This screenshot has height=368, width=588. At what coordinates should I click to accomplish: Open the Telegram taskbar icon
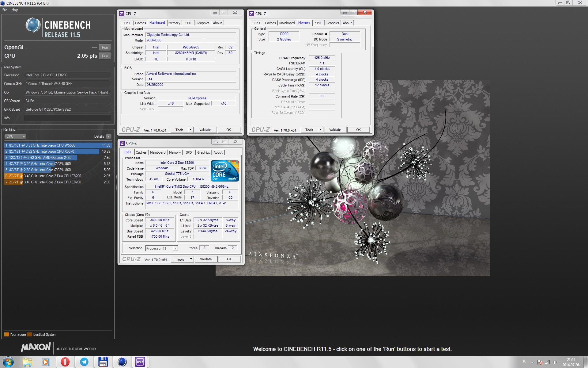pyautogui.click(x=84, y=362)
